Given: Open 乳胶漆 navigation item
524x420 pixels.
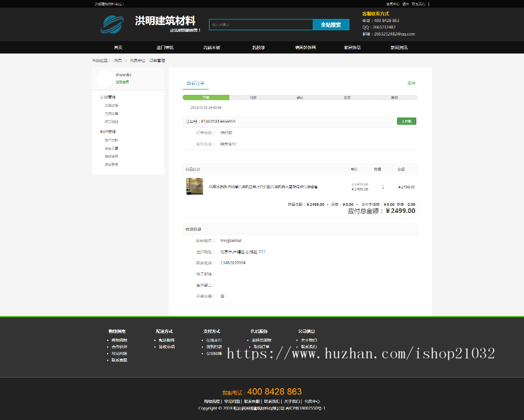Looking at the screenshot, I should click(x=259, y=47).
